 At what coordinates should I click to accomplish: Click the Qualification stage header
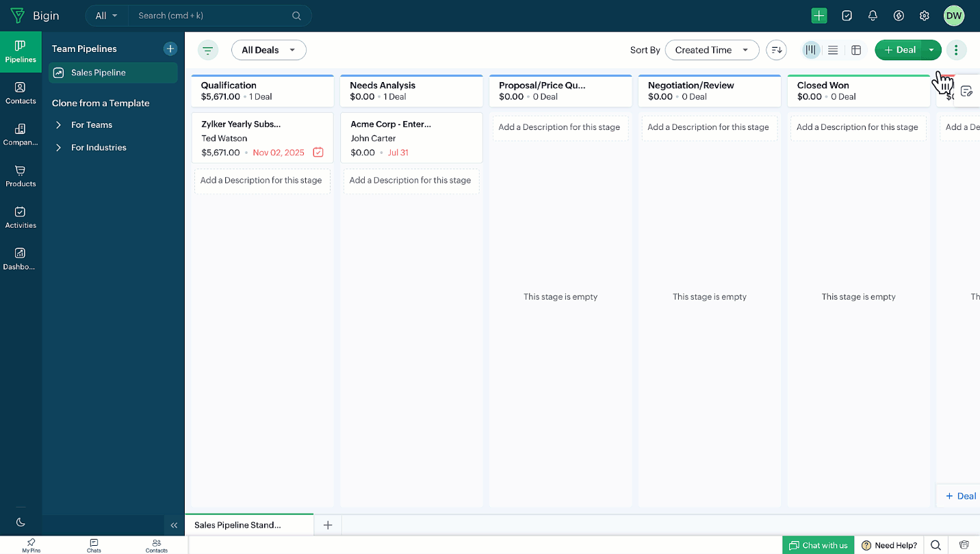tap(262, 91)
